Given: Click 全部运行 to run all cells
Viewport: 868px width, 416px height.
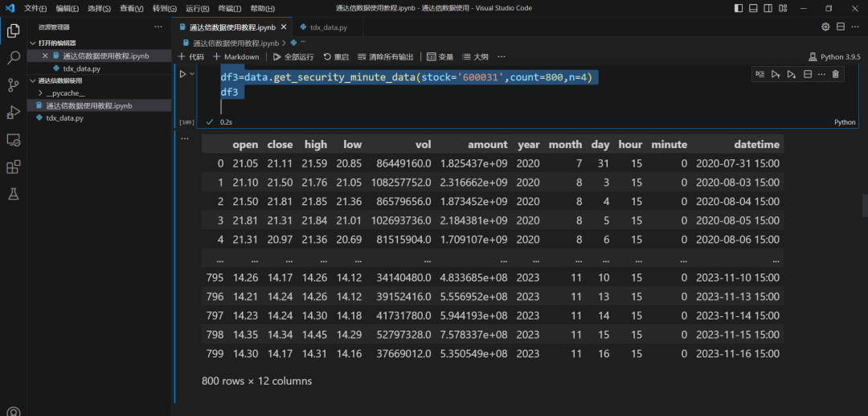Looking at the screenshot, I should click(x=293, y=56).
